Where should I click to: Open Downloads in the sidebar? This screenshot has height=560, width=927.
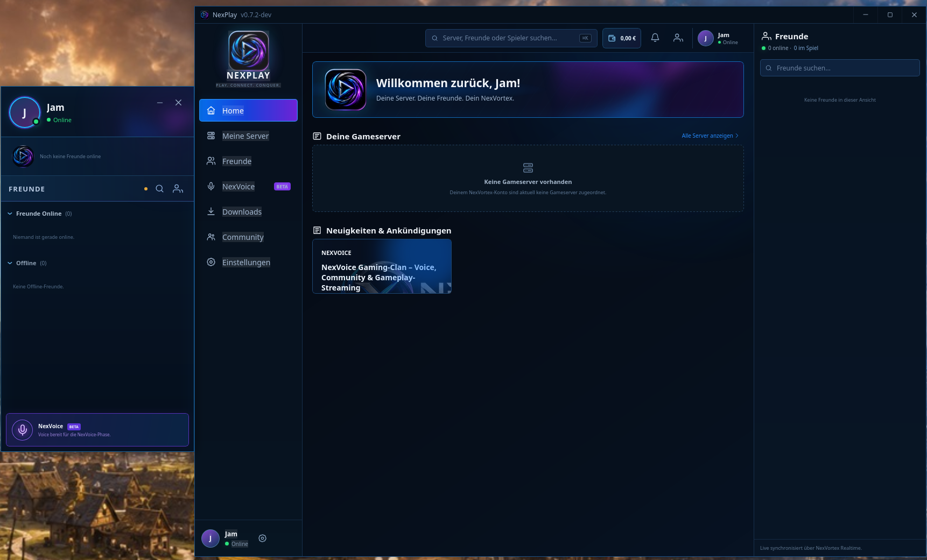pos(248,212)
